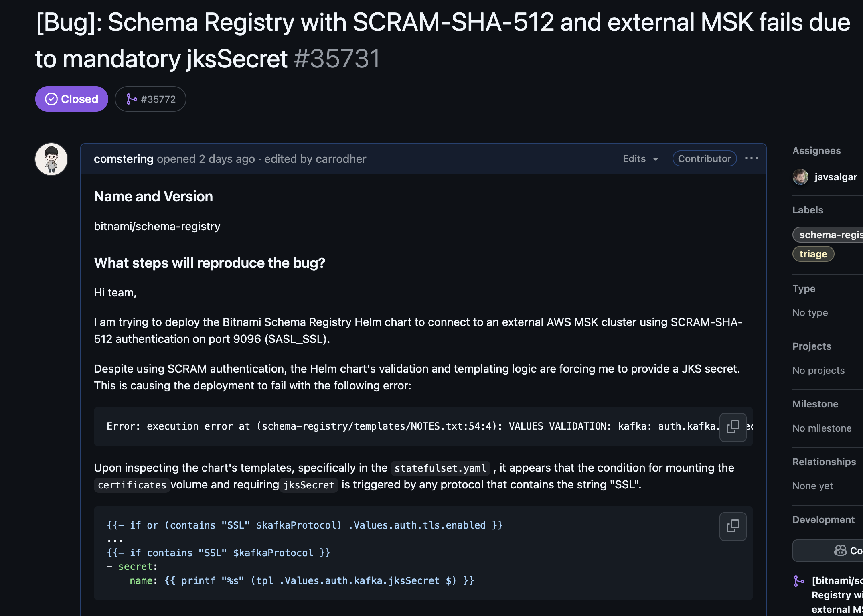Image resolution: width=863 pixels, height=616 pixels.
Task: Expand the Edits history dropdown
Action: tap(640, 159)
